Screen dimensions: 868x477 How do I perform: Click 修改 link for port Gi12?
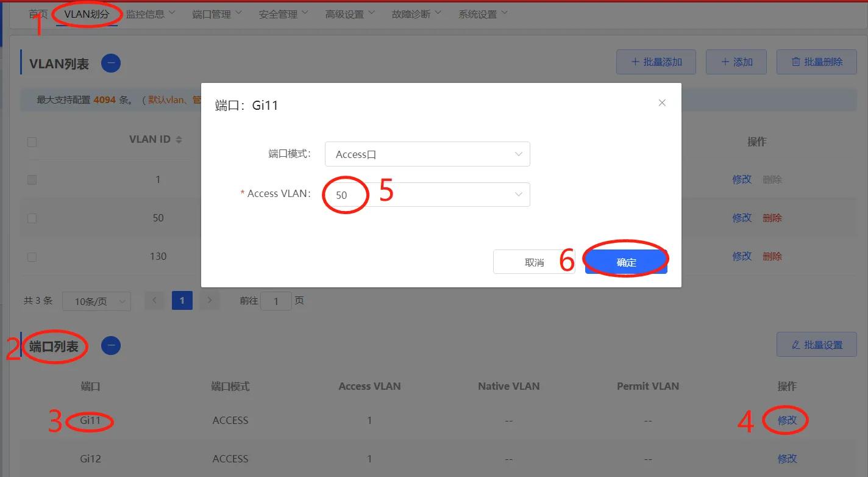[787, 458]
